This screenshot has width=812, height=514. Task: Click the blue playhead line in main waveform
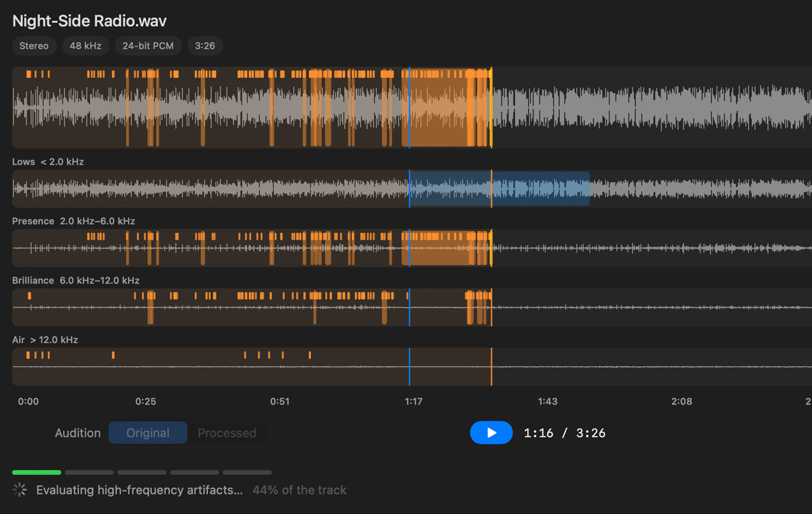point(409,108)
